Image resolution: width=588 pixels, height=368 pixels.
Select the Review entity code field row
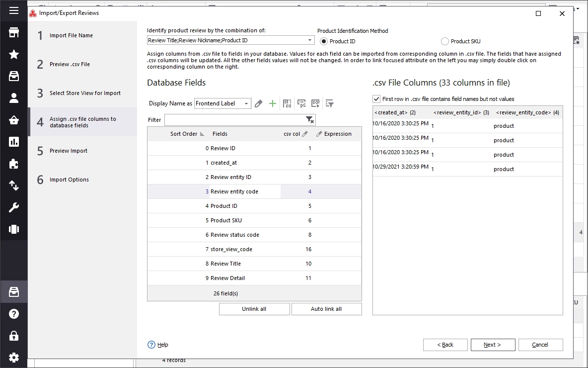(x=254, y=191)
